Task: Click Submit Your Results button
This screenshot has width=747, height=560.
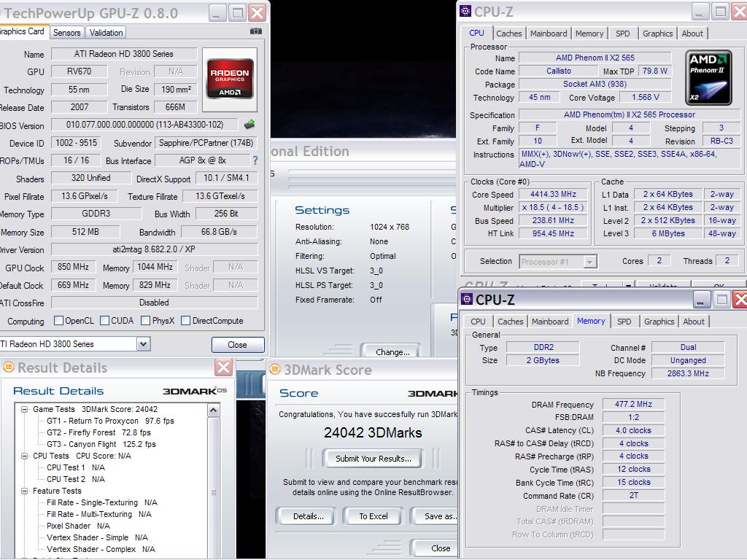Action: pos(373,459)
